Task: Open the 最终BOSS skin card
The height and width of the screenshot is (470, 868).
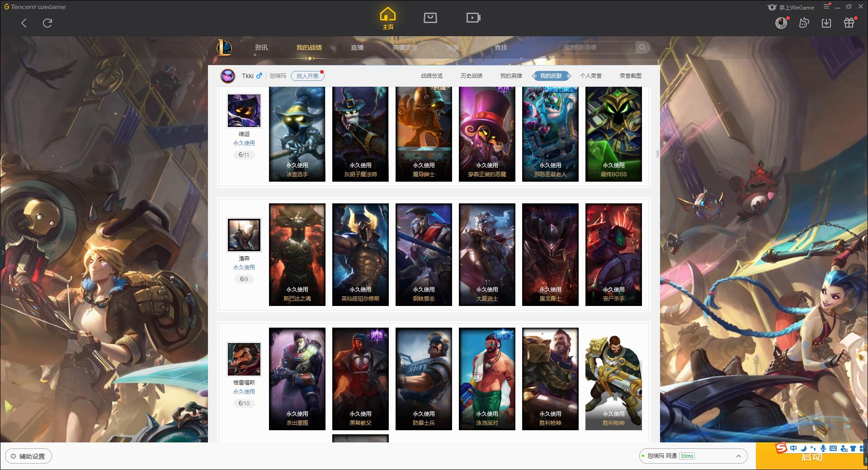Action: [x=613, y=134]
